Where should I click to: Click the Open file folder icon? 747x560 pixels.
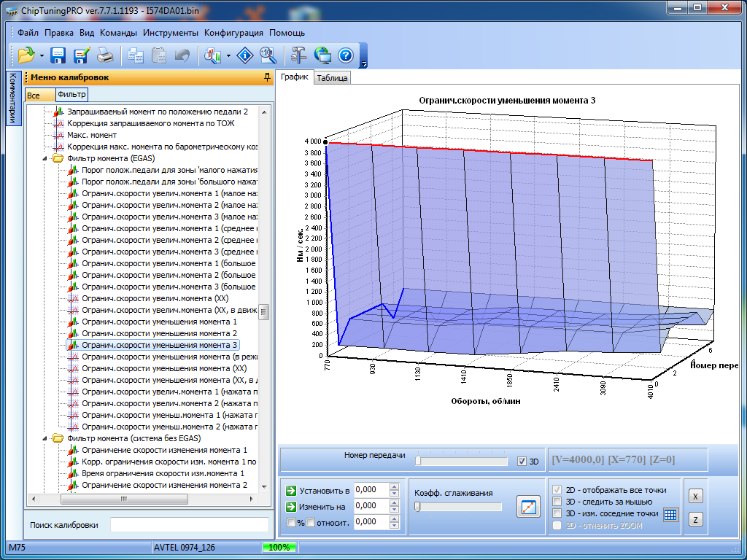26,55
